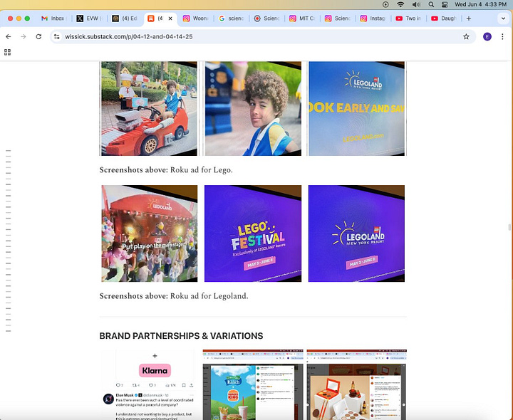
Task: Switch to the Instag tab
Action: (x=373, y=19)
